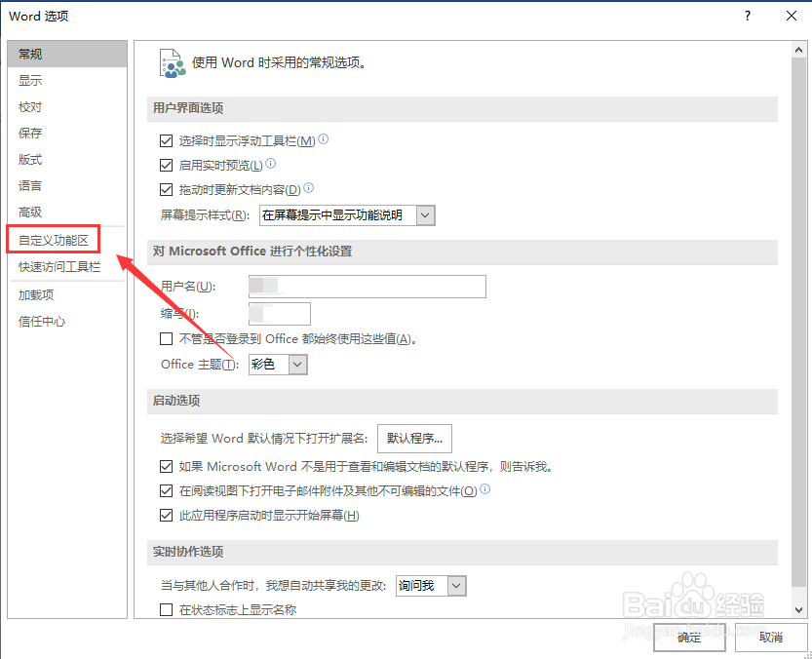The image size is (812, 659).
Task: Click the scrollbar down arrow
Action: pyautogui.click(x=798, y=610)
